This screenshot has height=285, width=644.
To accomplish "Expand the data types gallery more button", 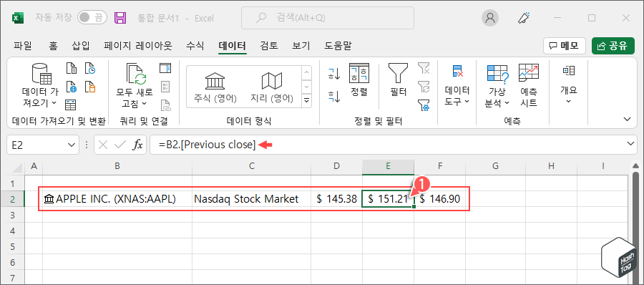I will coord(306,100).
